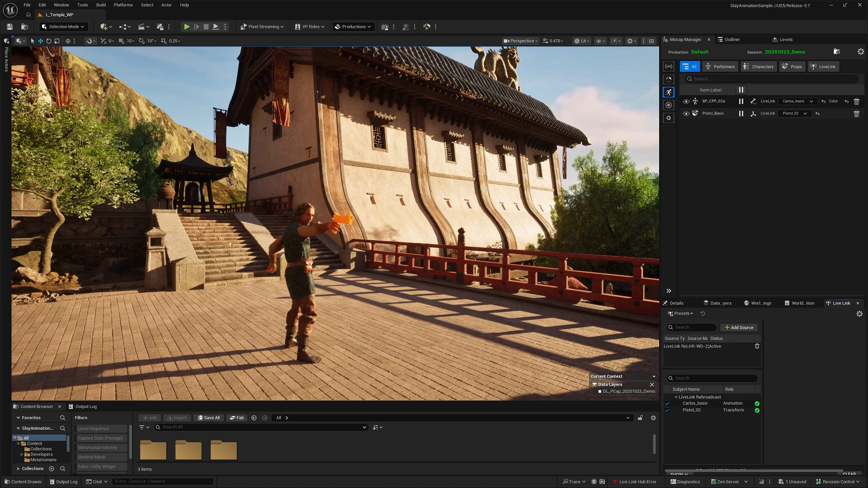Uncheck the Carlos_basic subject checkbox
The image size is (868, 488).
tap(667, 404)
